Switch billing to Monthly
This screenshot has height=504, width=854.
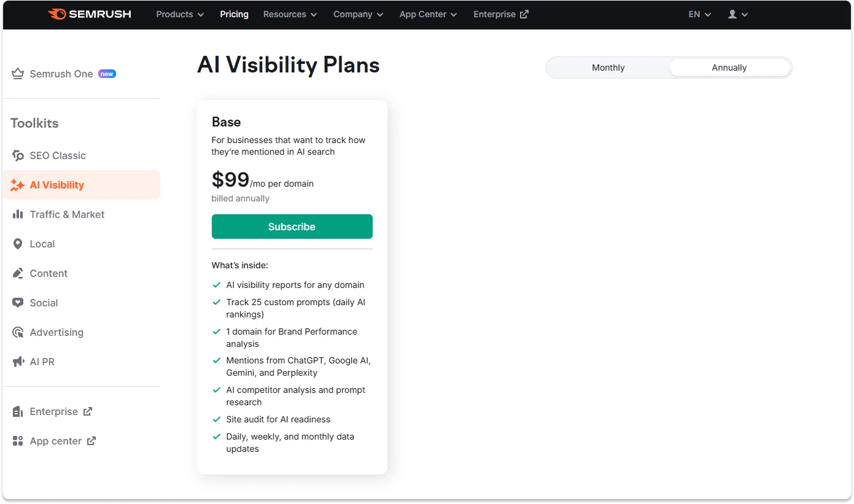607,68
